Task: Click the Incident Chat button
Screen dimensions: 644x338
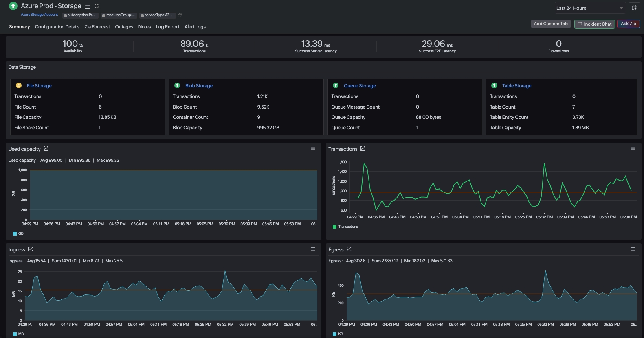Action: click(x=594, y=24)
